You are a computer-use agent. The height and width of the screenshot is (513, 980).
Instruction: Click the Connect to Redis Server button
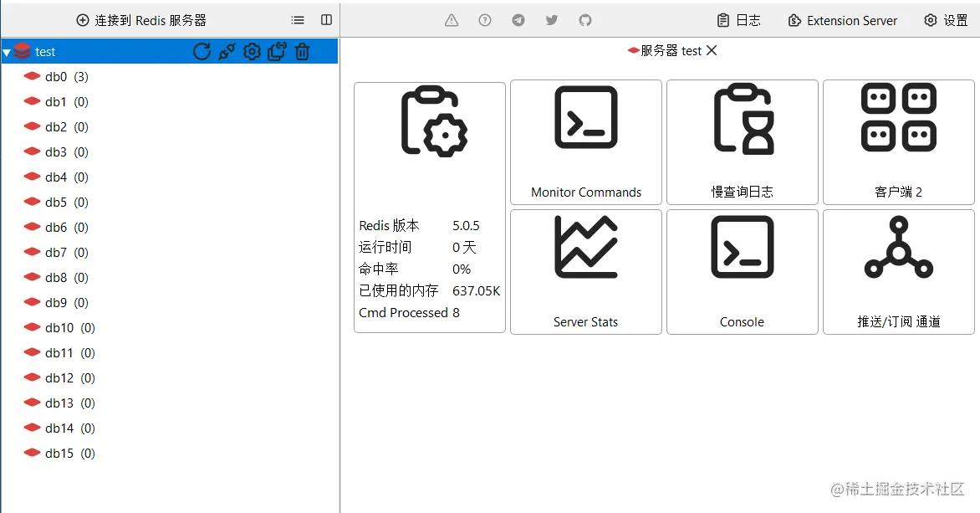(141, 20)
